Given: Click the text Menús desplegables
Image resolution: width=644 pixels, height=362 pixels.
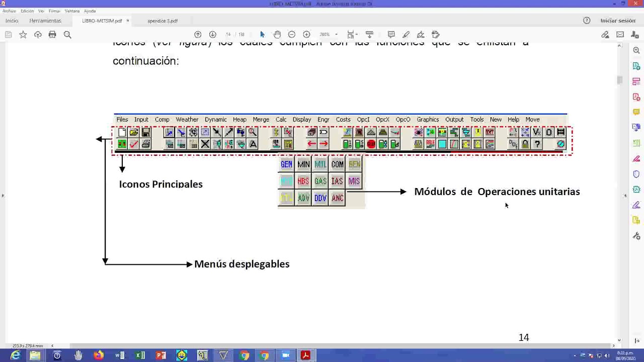Looking at the screenshot, I should (242, 264).
